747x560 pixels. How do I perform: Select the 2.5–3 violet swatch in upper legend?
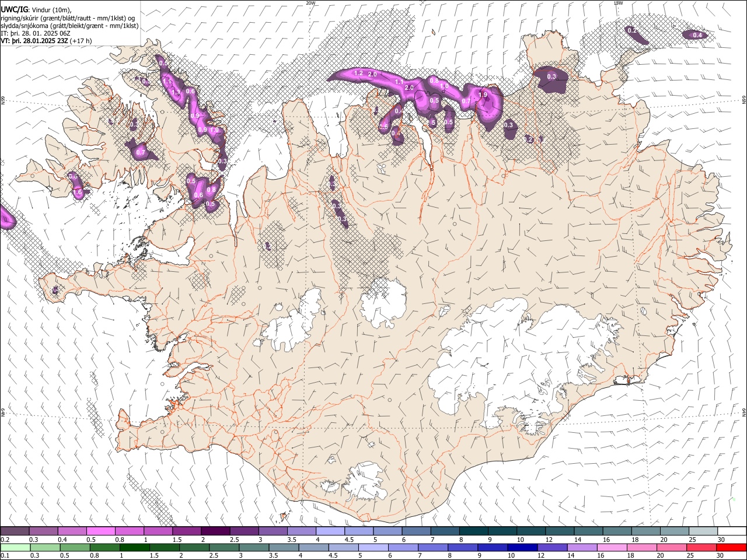244,531
